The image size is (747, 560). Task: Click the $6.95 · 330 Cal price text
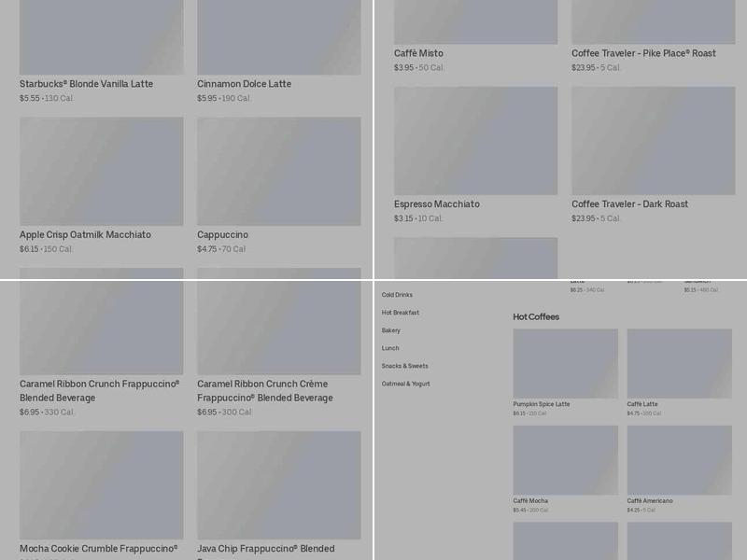pos(46,413)
